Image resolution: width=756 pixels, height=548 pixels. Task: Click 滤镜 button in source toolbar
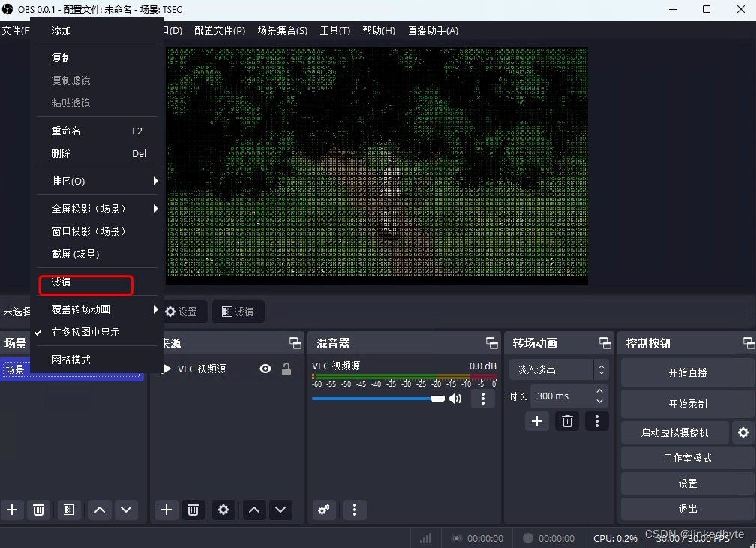[238, 312]
